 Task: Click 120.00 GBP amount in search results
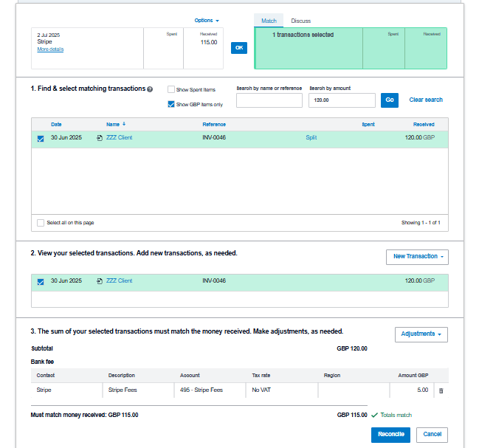(420, 137)
